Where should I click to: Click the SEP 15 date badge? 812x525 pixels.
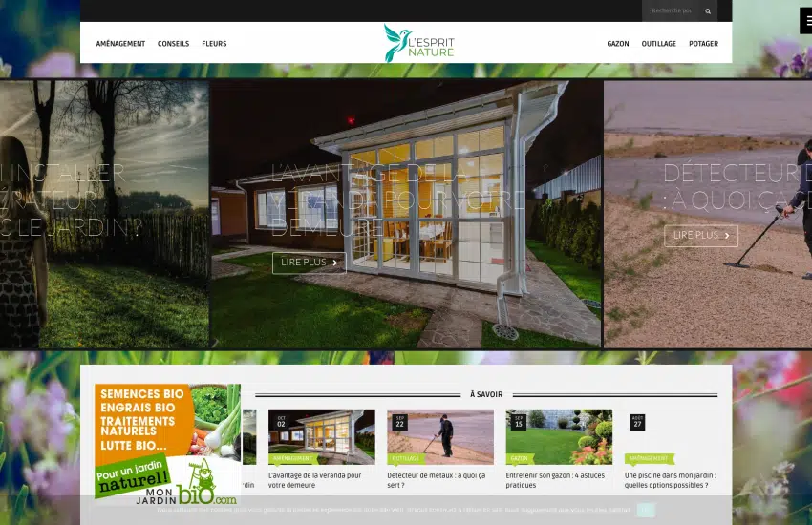coord(519,422)
